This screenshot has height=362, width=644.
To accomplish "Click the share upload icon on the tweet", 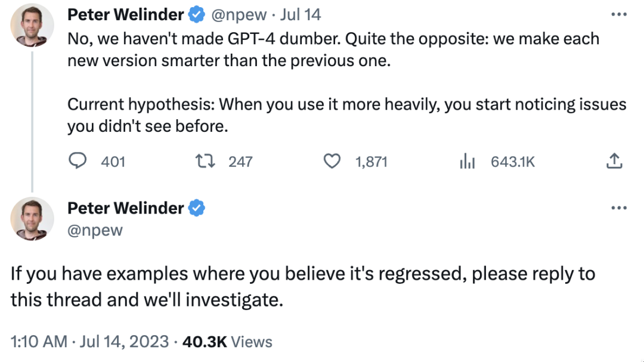I will pos(614,160).
